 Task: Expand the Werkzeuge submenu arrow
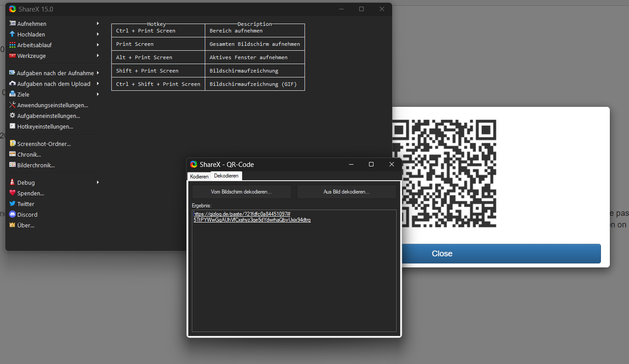[97, 56]
